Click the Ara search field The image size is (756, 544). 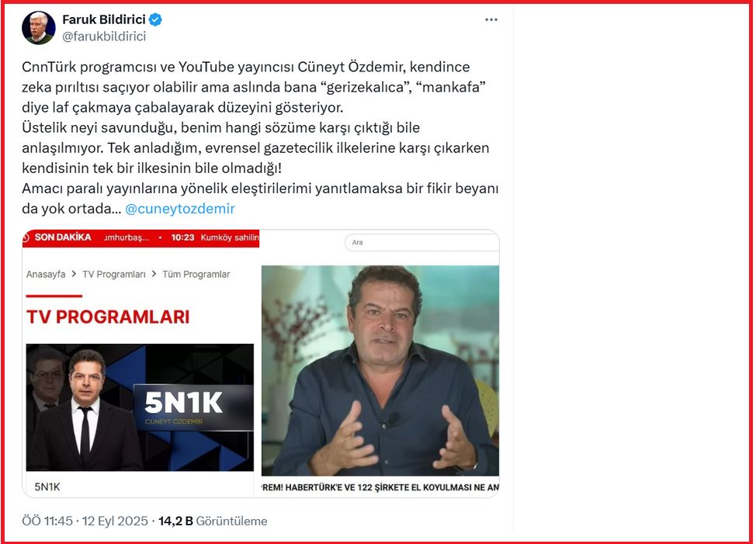[422, 242]
